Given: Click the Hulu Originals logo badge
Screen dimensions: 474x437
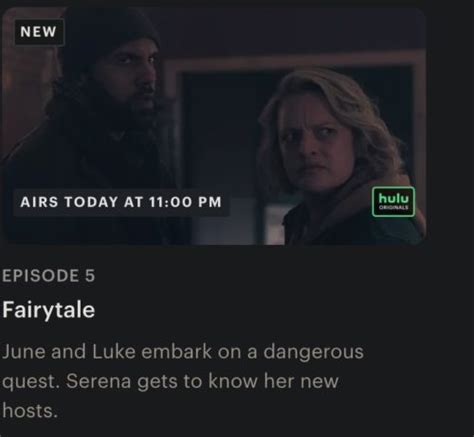Looking at the screenshot, I should pyautogui.click(x=393, y=202).
